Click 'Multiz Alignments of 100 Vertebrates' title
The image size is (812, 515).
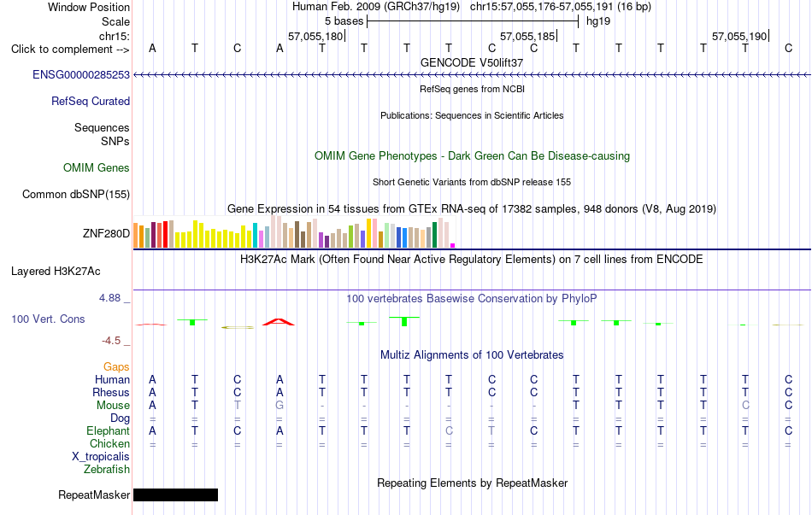pos(472,355)
